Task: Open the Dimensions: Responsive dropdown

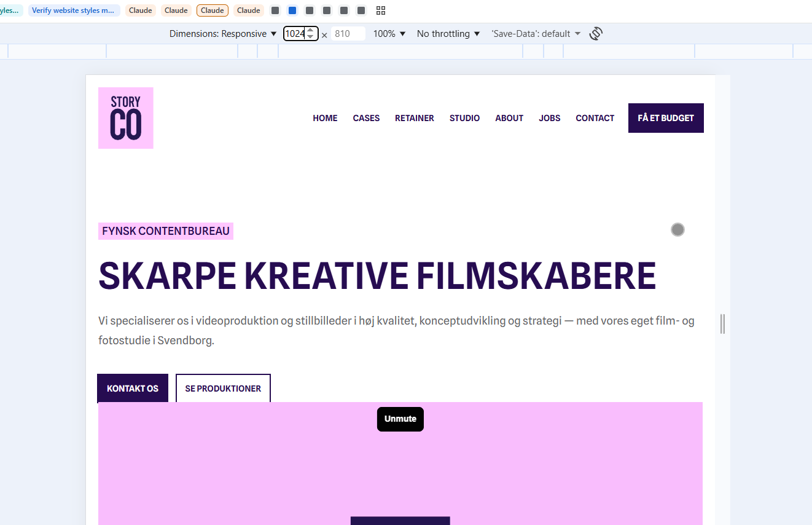Action: click(x=223, y=34)
